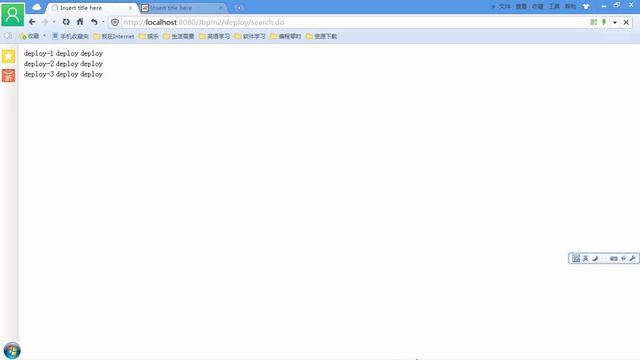The image size is (640, 360).
Task: Expand the 收藏 favorites dropdown arrow
Action: click(44, 36)
